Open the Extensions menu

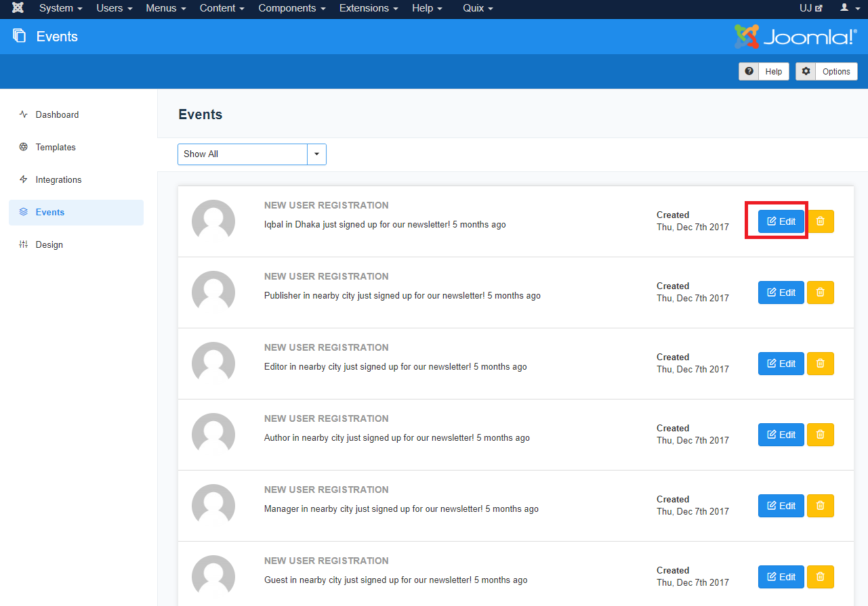pos(369,8)
